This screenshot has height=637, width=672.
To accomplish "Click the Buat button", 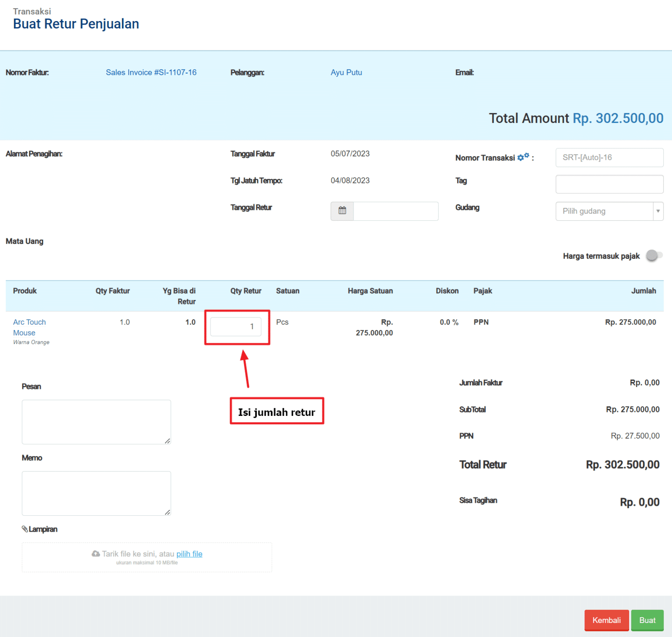I will [647, 620].
